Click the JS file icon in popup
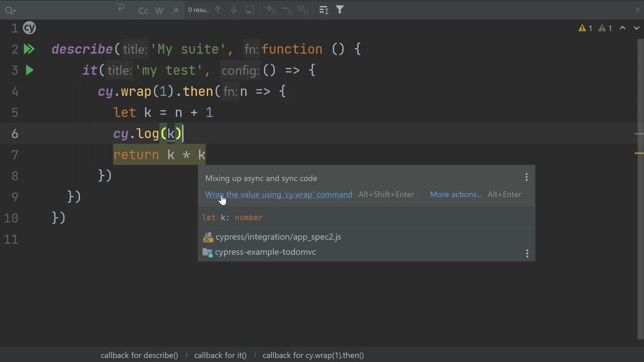644x362 pixels. coord(207,237)
